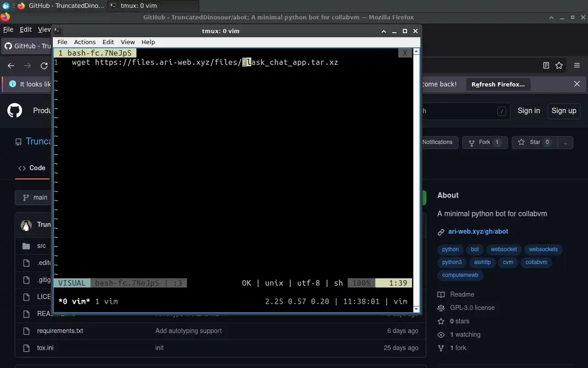Screen dimensions: 588x368
Task: Click the cvm topic tag
Action: 508,262
